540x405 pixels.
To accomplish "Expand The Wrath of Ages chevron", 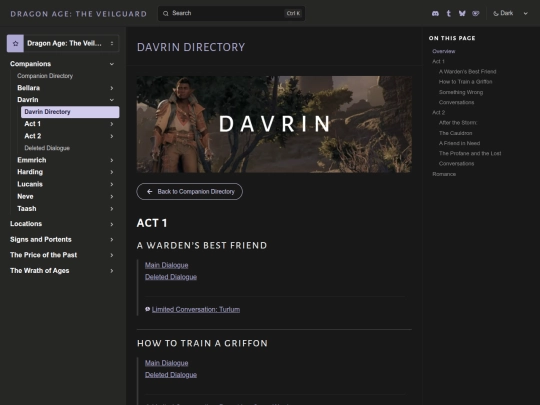I will click(112, 271).
